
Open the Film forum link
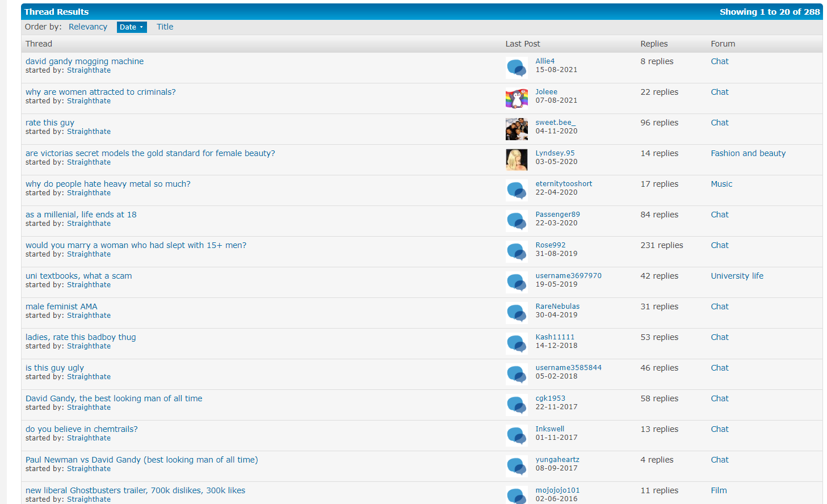[719, 490]
